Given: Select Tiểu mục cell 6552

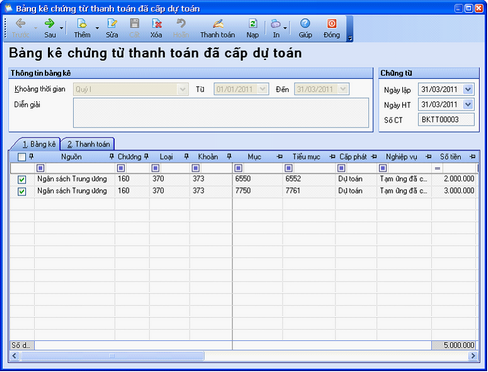Looking at the screenshot, I should click(x=309, y=179).
